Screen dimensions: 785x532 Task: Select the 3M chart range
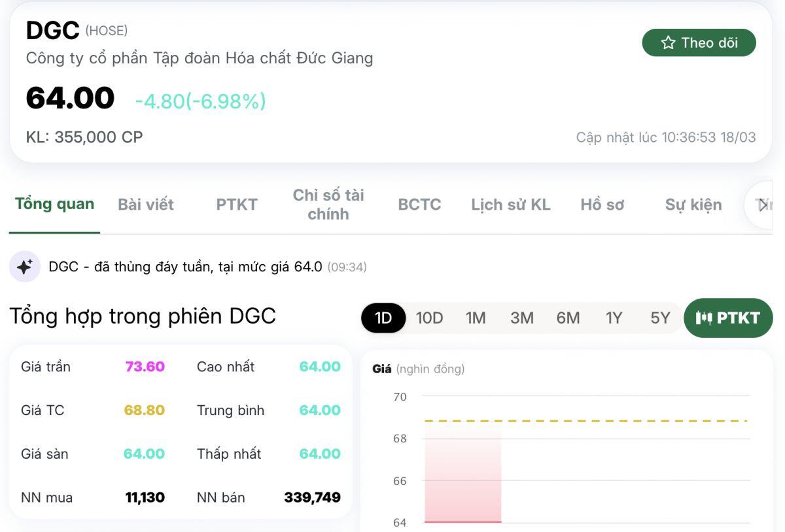point(522,318)
